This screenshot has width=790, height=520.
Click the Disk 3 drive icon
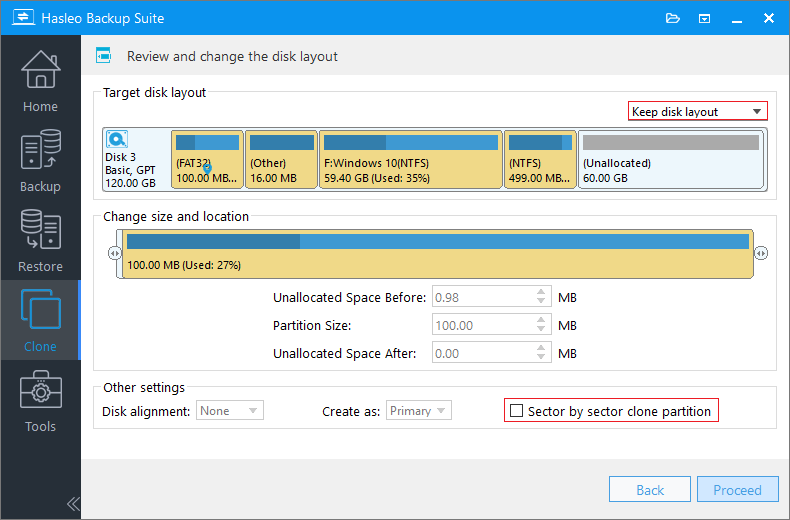[117, 139]
